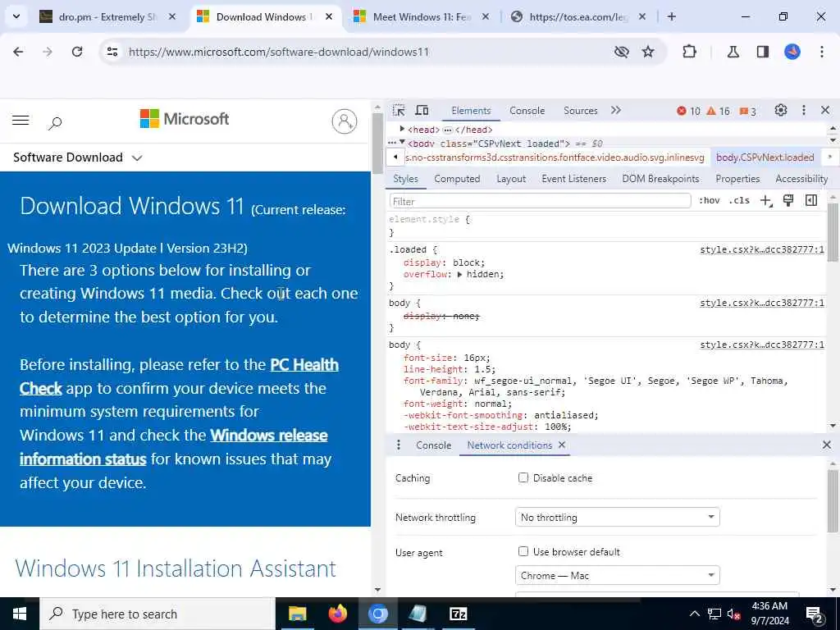Select body.CSPvNext.loaded breadcrumb
The height and width of the screenshot is (630, 840).
[765, 157]
